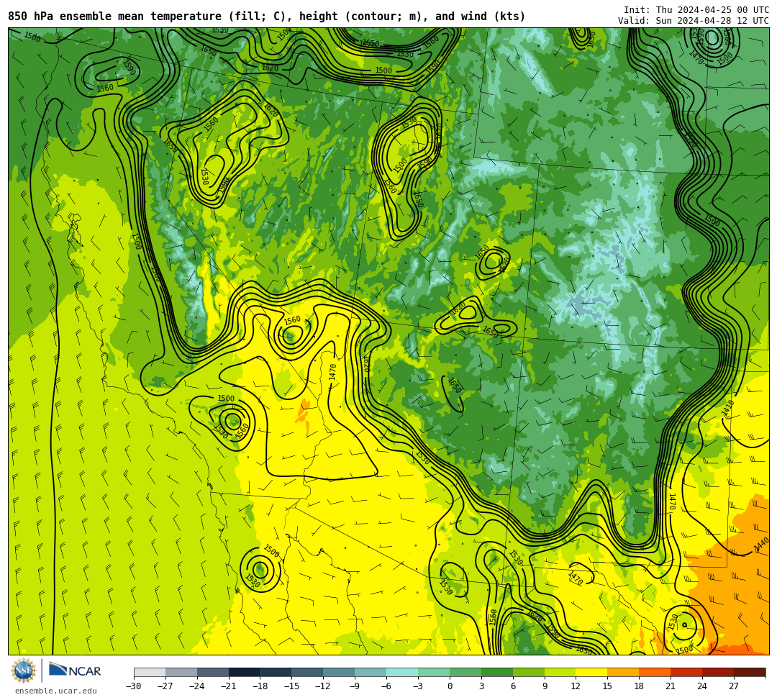Click the -24 to -21 colorbar swatch
The height and width of the screenshot is (700, 777).
(x=212, y=672)
